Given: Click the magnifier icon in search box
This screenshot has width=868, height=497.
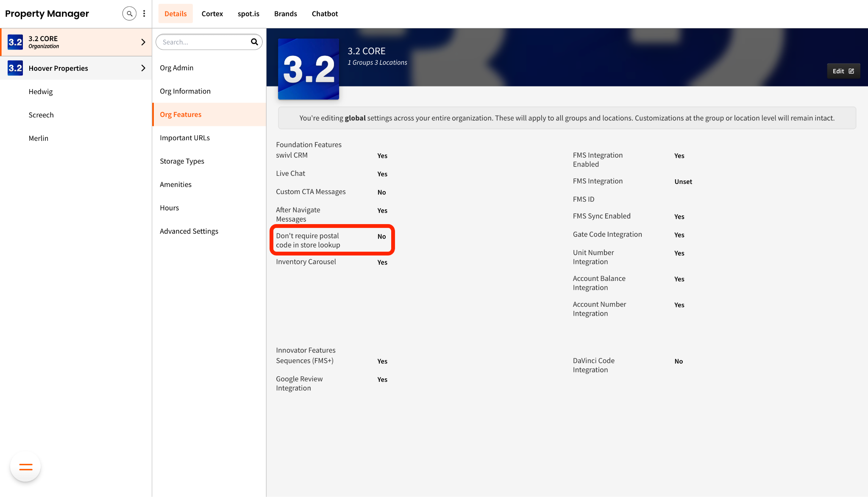Looking at the screenshot, I should click(x=254, y=42).
